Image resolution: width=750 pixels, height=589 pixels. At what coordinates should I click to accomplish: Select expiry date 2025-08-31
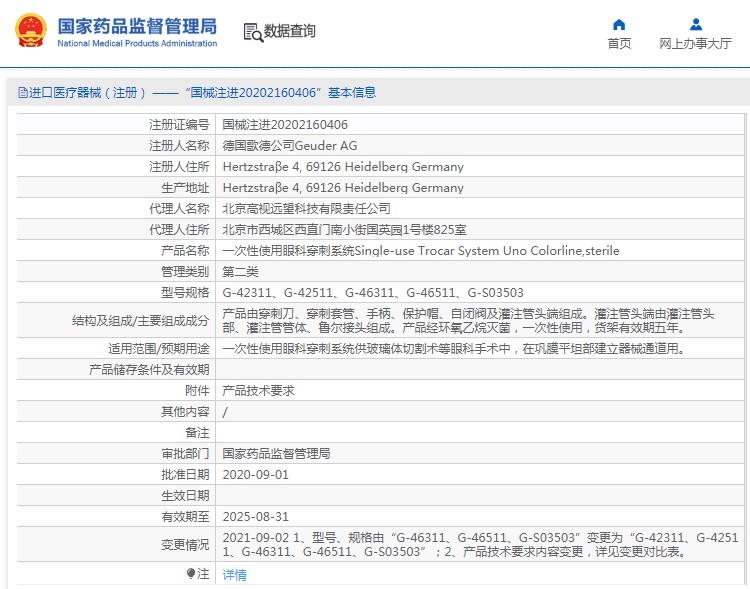[x=256, y=517]
